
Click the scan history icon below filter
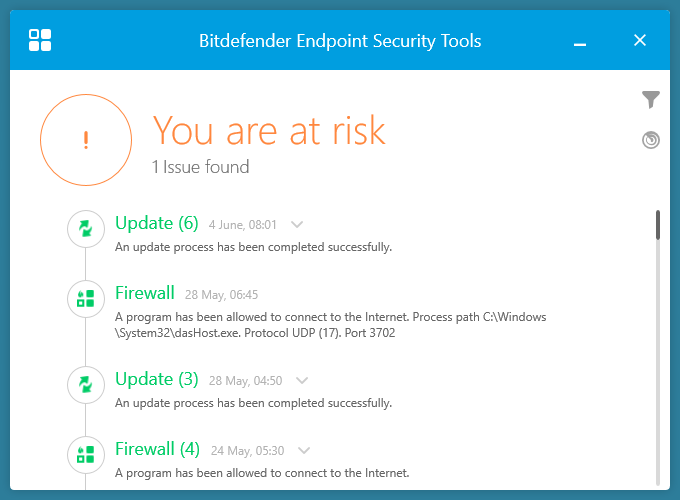tap(651, 140)
